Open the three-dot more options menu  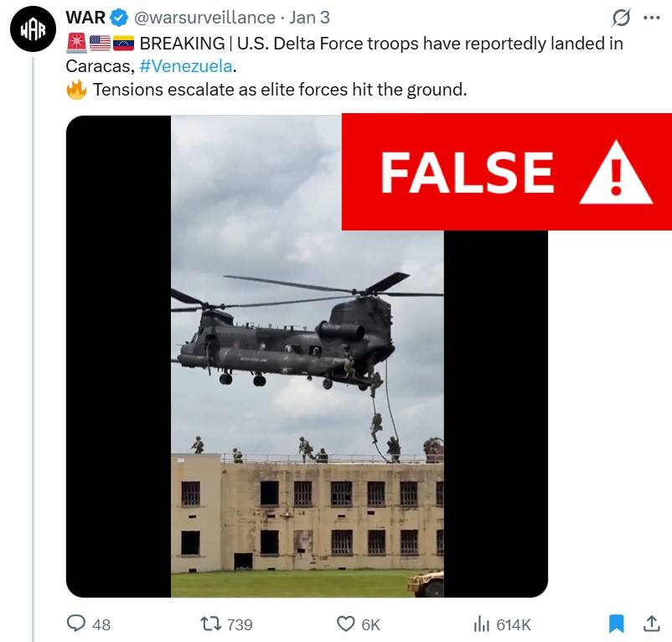[652, 18]
